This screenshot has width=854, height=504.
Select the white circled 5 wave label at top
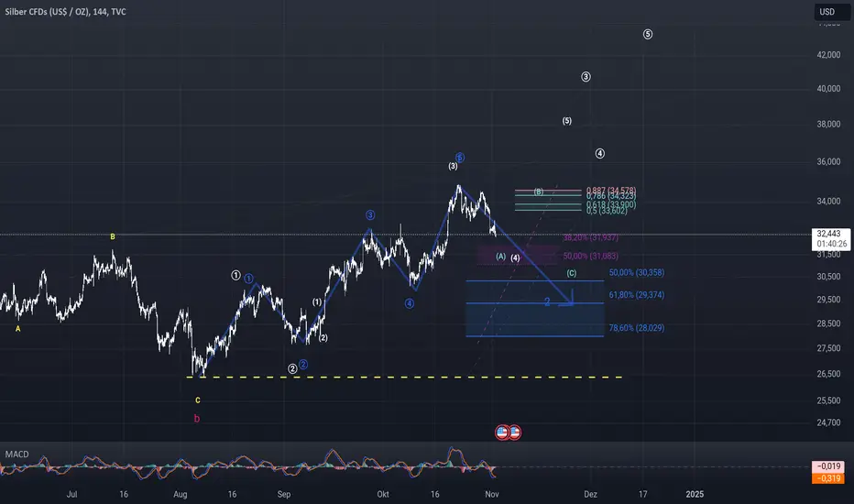click(648, 34)
